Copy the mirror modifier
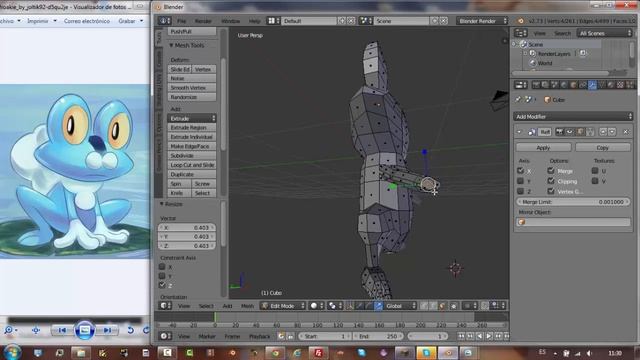This screenshot has width=640, height=360. pos(602,147)
